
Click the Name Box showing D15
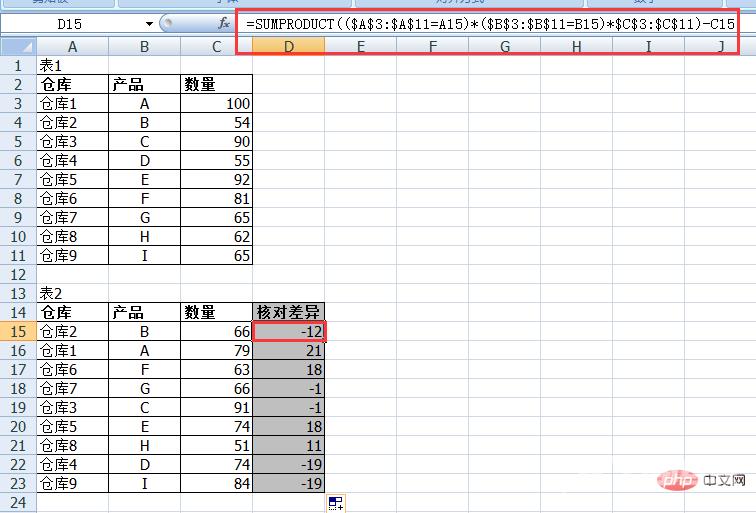pyautogui.click(x=72, y=23)
